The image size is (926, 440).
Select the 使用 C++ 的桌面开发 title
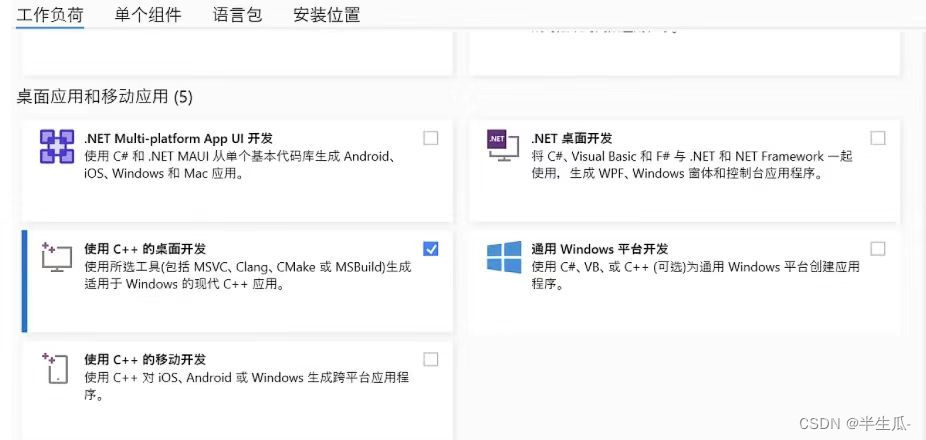click(x=145, y=249)
